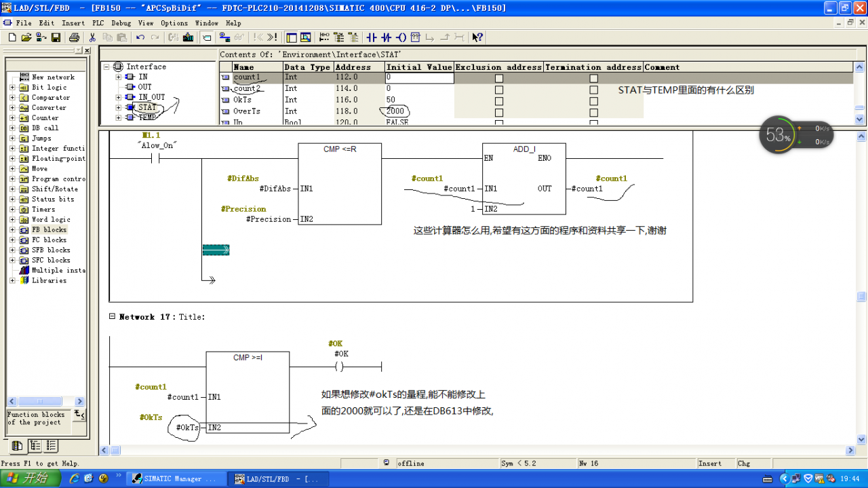Expand the Comparator folder
The image size is (868, 488).
(12, 98)
